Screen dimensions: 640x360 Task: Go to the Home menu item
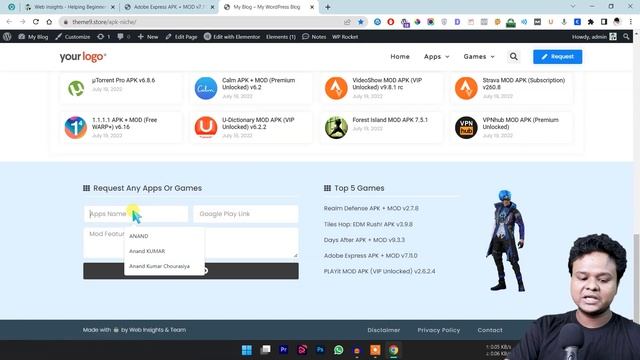click(400, 57)
